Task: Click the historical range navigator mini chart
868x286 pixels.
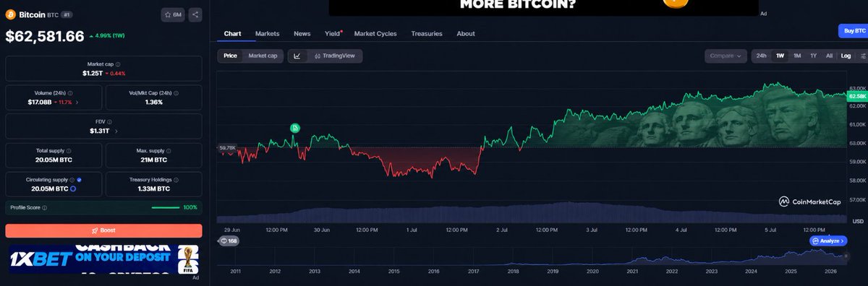Action: (x=532, y=256)
